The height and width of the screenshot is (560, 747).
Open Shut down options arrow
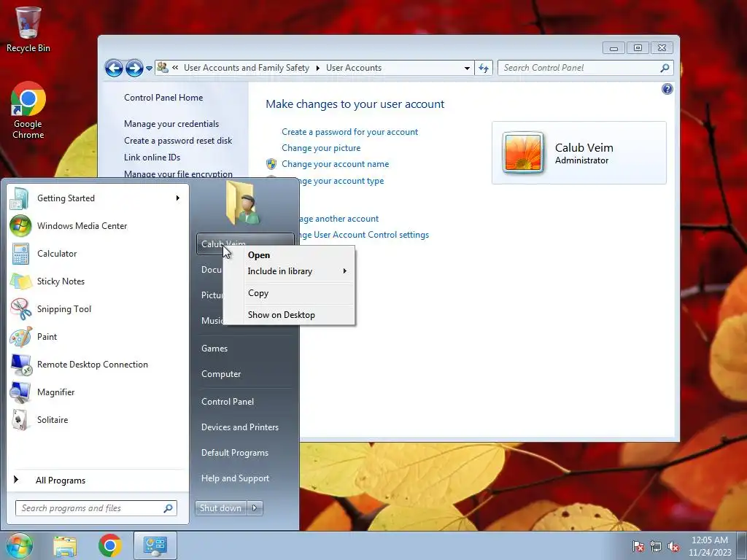(x=255, y=508)
